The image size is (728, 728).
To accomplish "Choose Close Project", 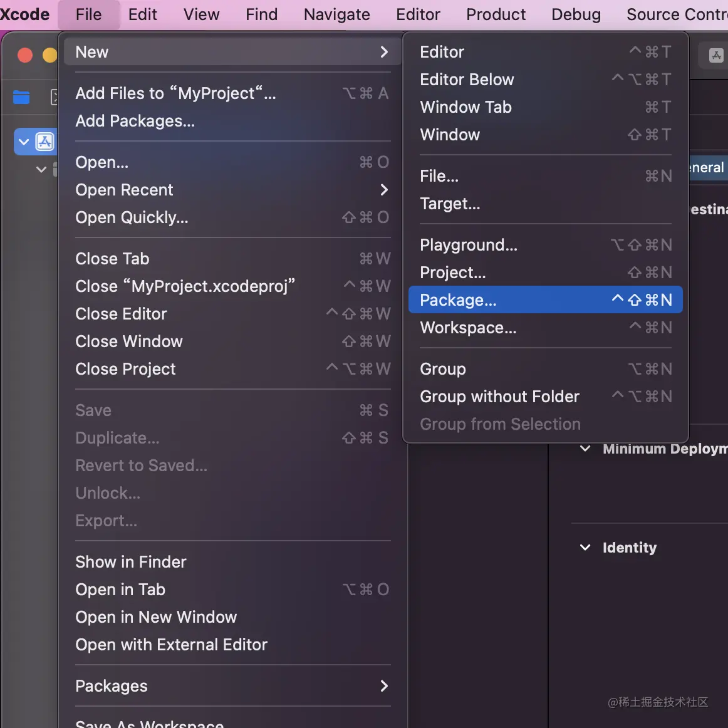I will click(232, 368).
